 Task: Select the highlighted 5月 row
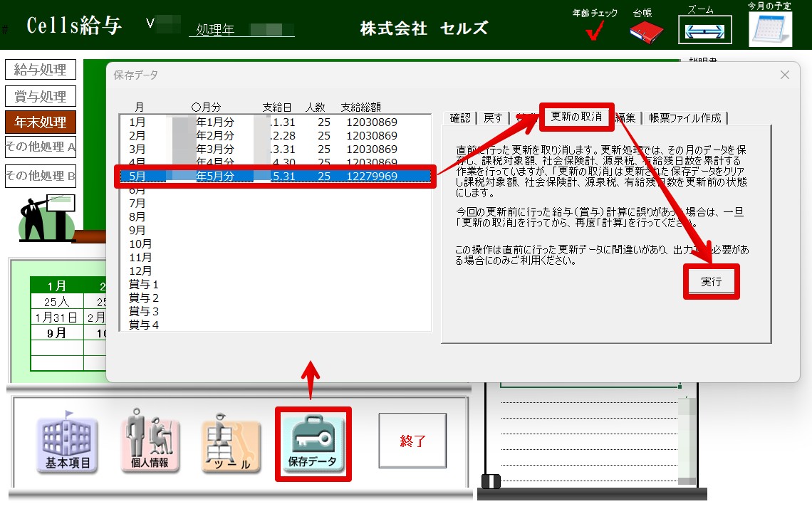tap(275, 176)
